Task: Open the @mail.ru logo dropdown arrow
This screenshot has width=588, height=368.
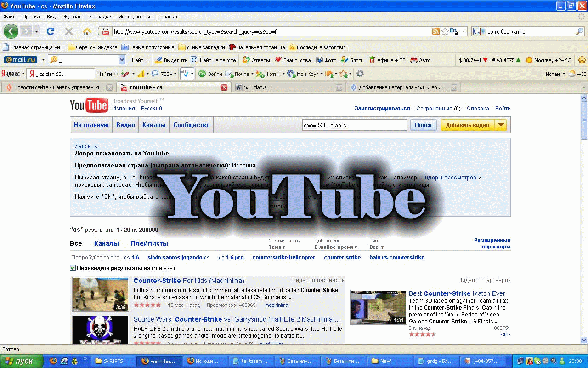Action: [43, 60]
